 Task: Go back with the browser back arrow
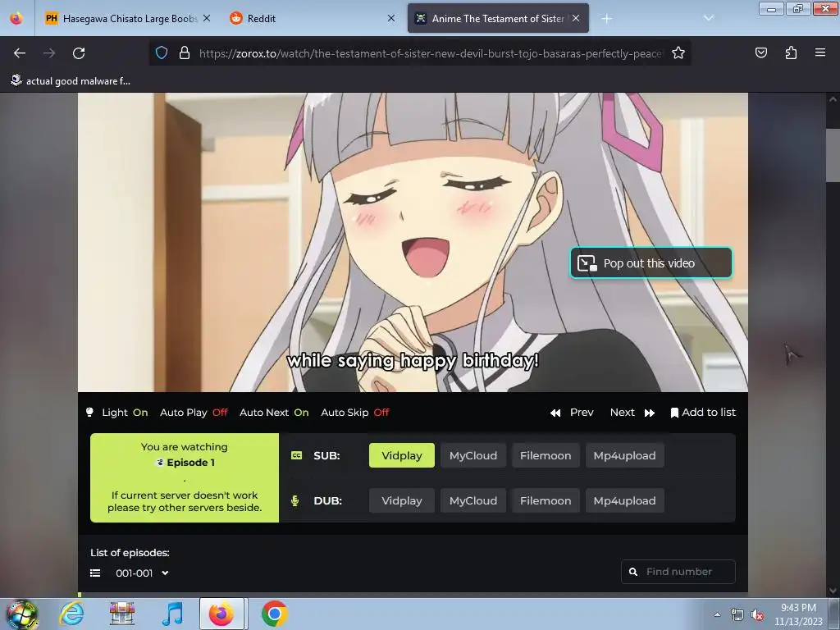coord(20,53)
